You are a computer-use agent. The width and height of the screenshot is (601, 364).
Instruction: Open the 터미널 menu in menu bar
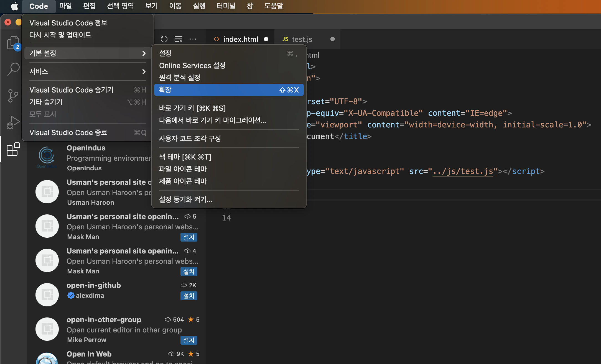(226, 6)
